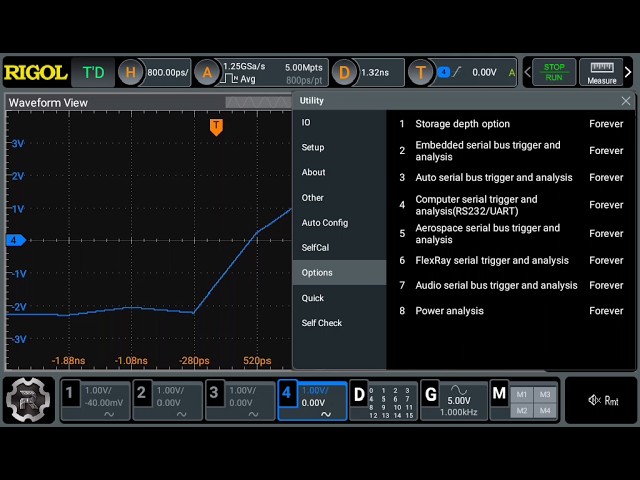Select Computer serial trigger RS232/UART option
Screen dimensions: 640x480
tap(511, 205)
